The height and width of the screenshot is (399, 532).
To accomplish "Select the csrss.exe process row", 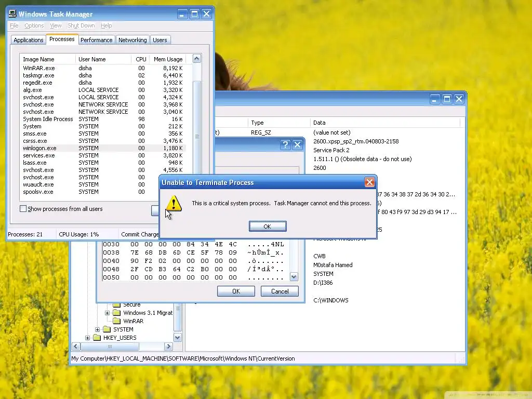I will (x=103, y=141).
